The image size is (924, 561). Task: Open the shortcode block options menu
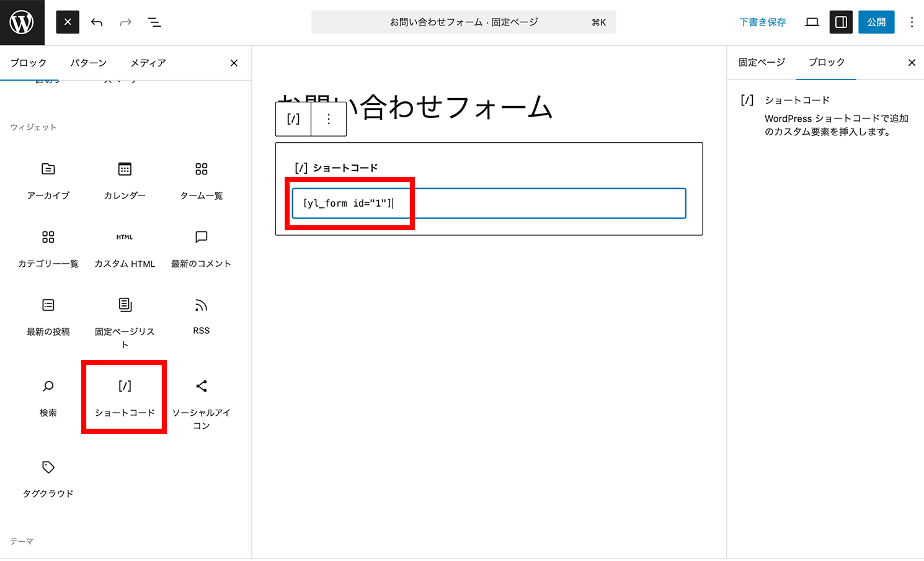(x=329, y=119)
